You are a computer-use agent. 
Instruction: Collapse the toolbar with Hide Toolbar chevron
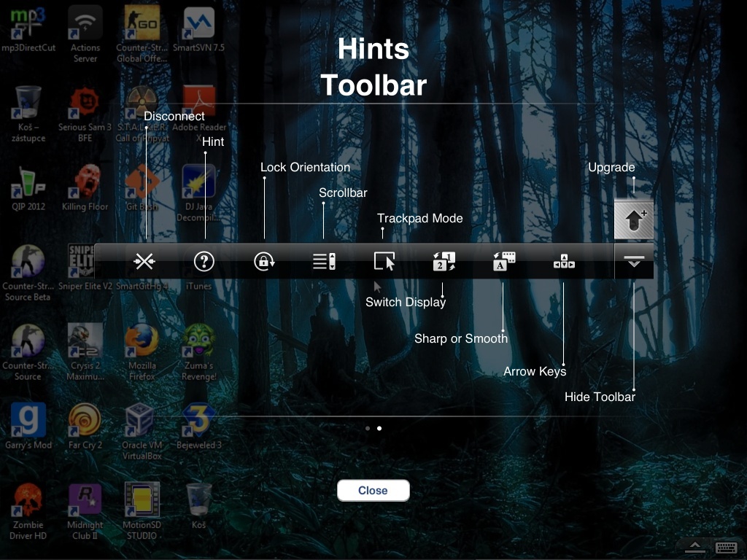point(633,261)
